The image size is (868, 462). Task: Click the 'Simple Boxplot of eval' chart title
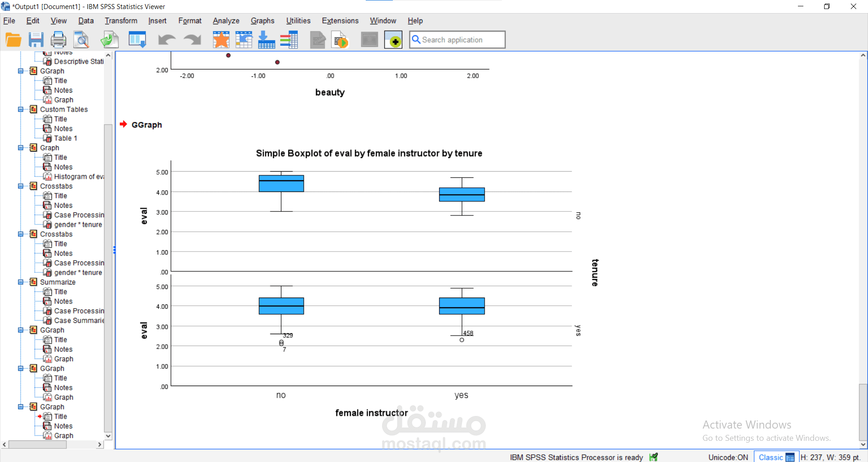point(369,153)
